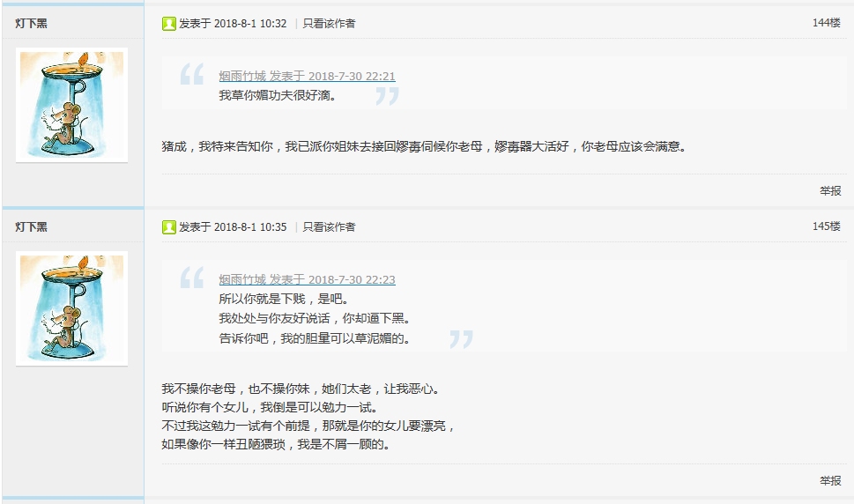Viewport: 854px width, 504px height.
Task: Click floor number 145楼
Action: pos(826,226)
